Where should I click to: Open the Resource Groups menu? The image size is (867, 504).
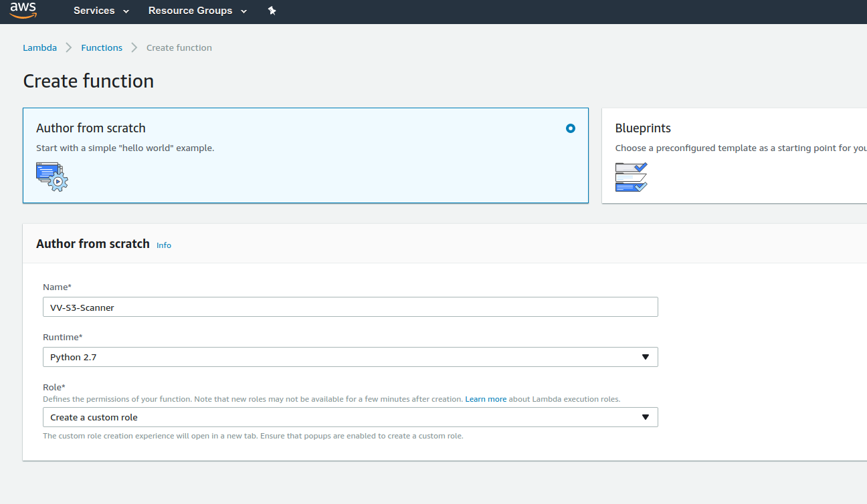190,11
